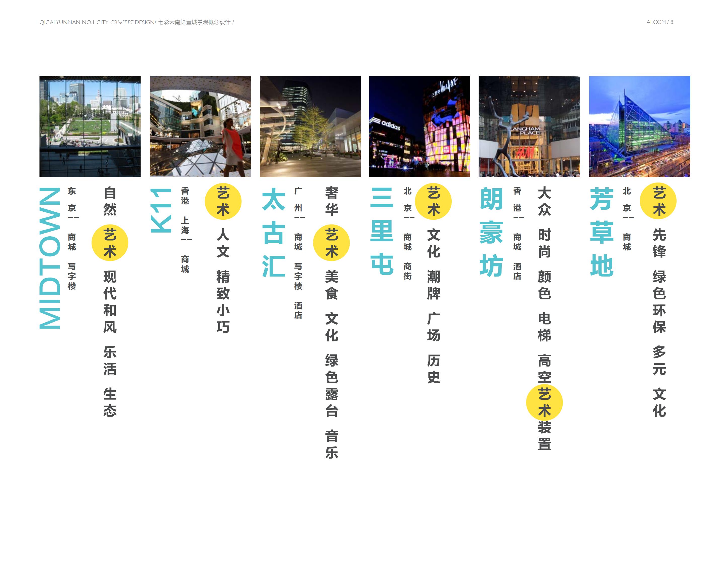Click 自然 keyword in Midtown column
713x588 pixels.
[x=110, y=201]
